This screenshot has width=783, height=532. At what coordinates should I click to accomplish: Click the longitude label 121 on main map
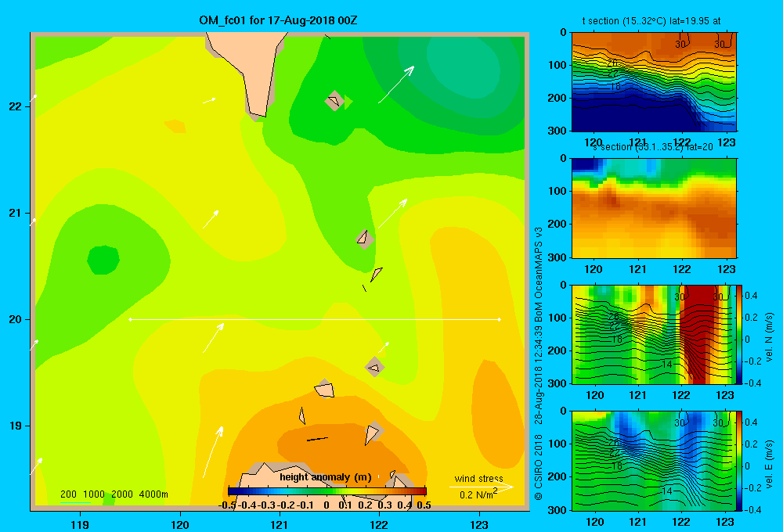coord(280,524)
